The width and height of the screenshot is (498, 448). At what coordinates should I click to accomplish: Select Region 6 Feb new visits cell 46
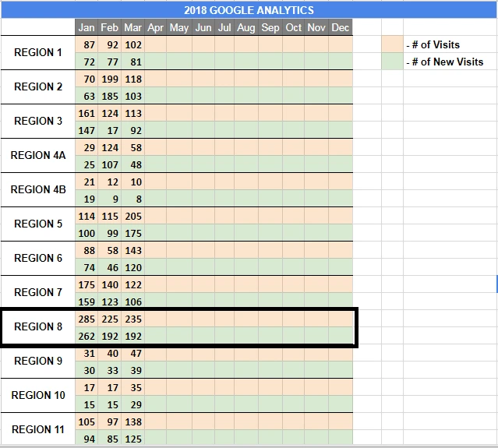click(110, 267)
